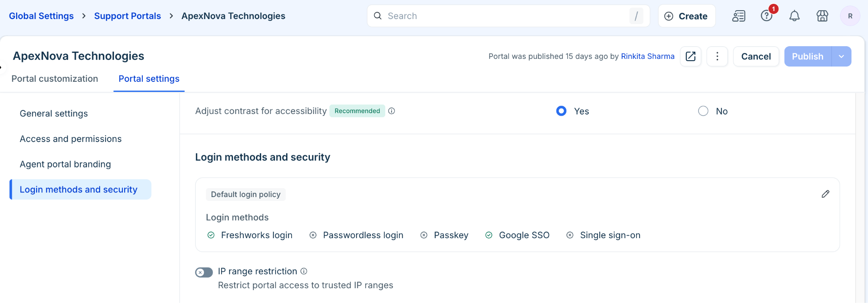Open portal in new window icon

point(690,56)
